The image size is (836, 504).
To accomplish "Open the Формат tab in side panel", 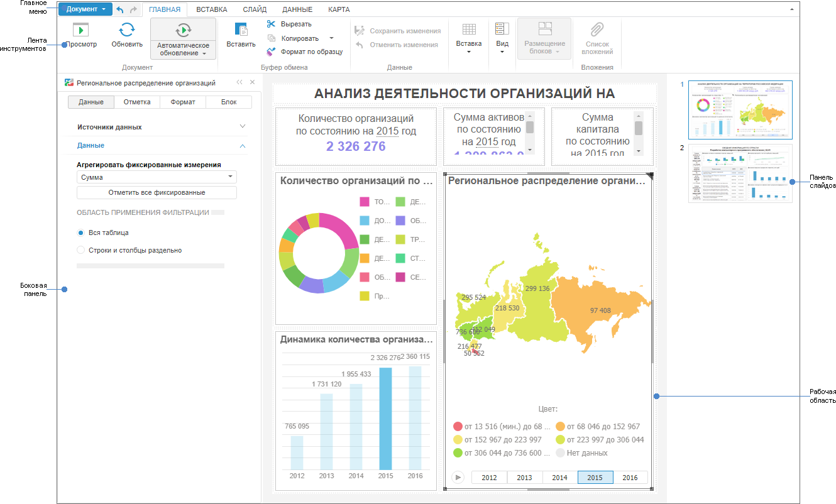I will (183, 102).
